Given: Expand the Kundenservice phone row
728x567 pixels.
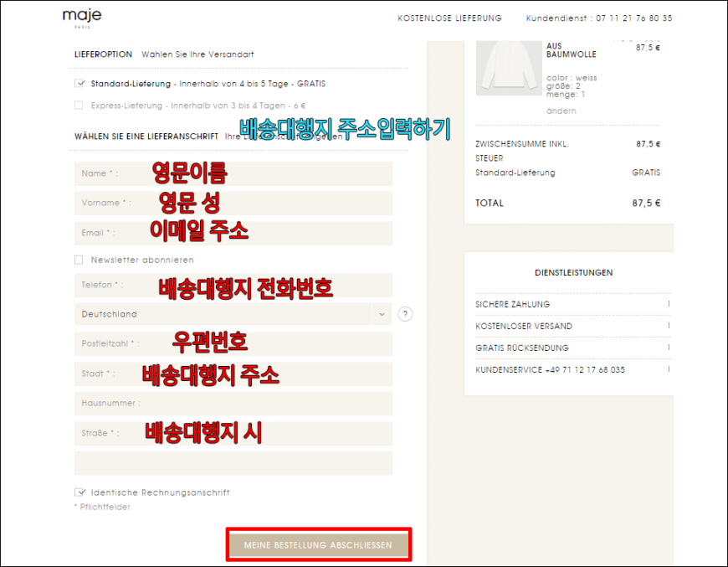Looking at the screenshot, I should (x=573, y=369).
